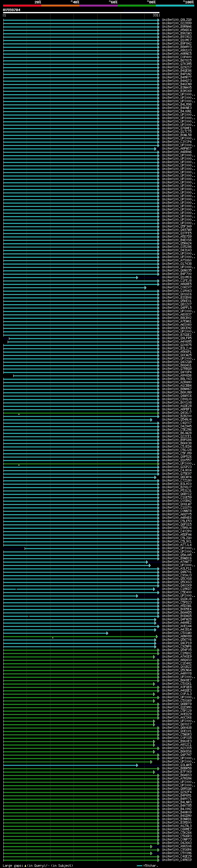Open hit UniRef100_A5ADC4
Image resolution: width=197 pixels, height=868 pixels.
coord(177,30)
